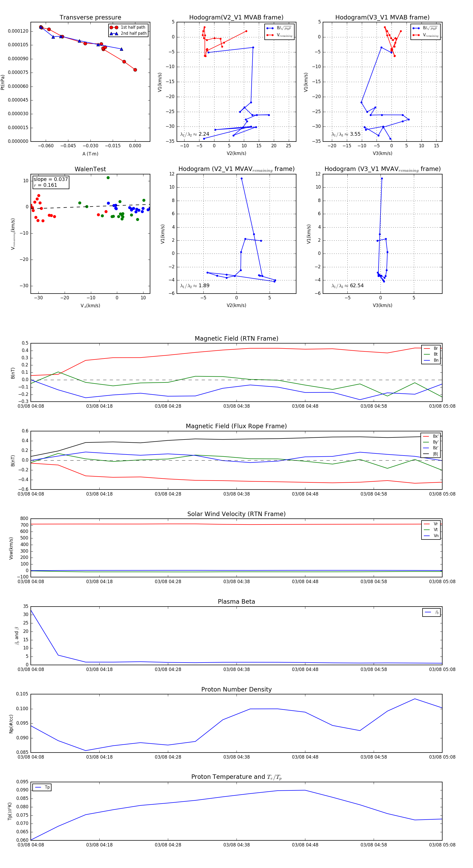Screen dimensions: 473x868
Task: Click the Bz' legend entry
Action: click(431, 448)
